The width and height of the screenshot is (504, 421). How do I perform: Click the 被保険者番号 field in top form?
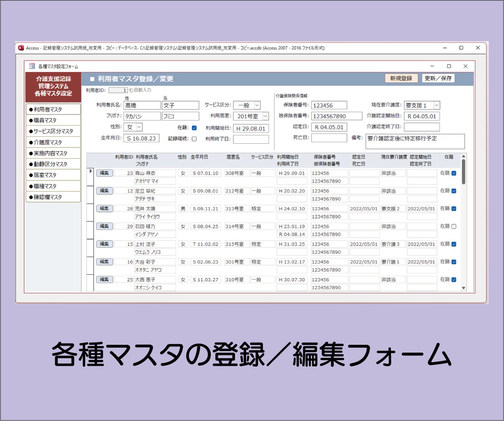[x=337, y=116]
